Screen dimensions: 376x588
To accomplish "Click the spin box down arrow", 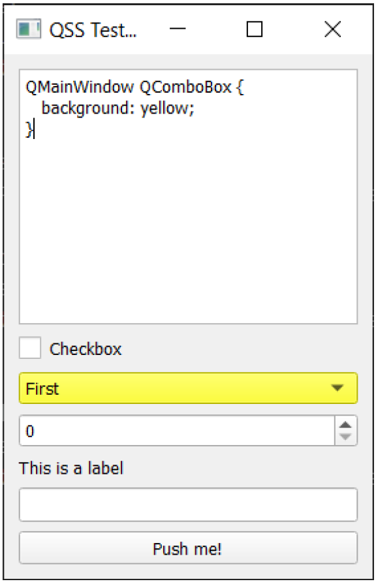I will pos(345,437).
